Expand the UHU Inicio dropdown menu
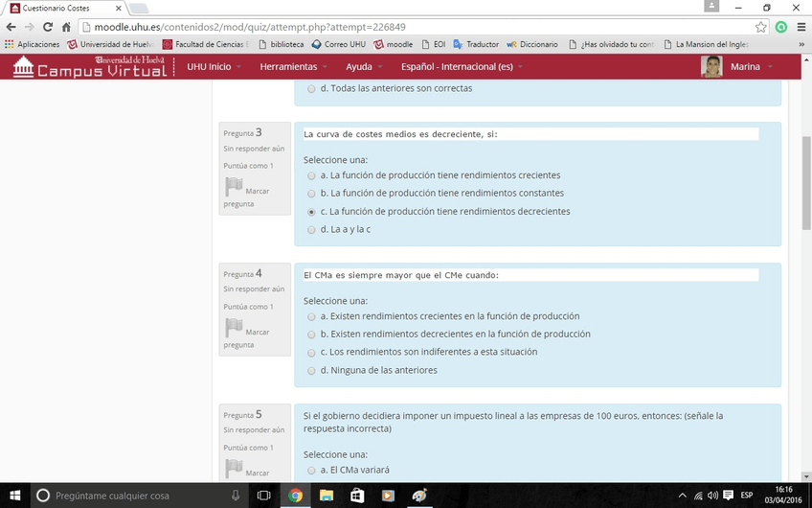Viewport: 812px width, 508px height. coord(214,66)
